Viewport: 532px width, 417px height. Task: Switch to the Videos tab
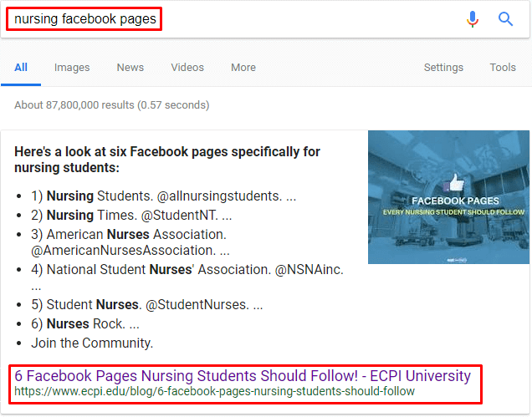(187, 68)
